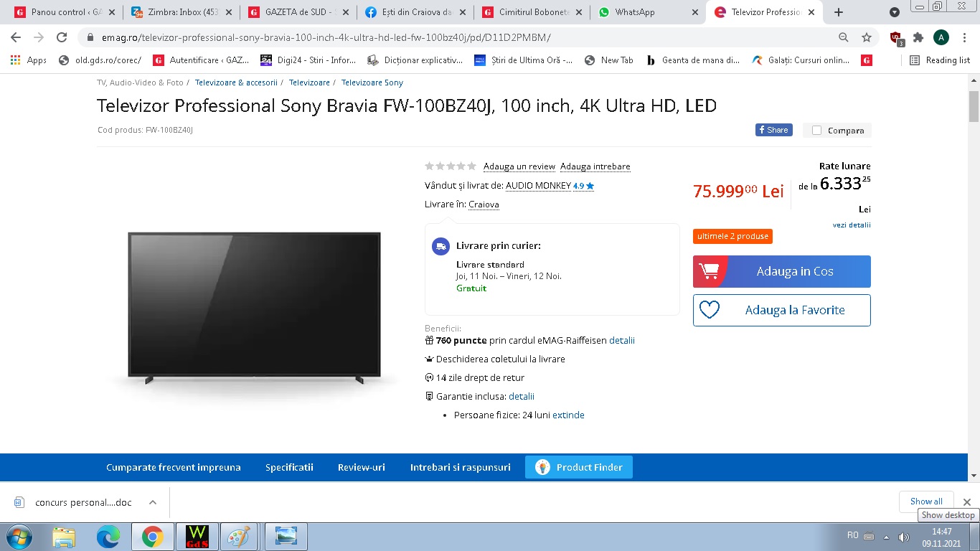
Task: Click the zoom magnifier in address bar
Action: coord(844,37)
